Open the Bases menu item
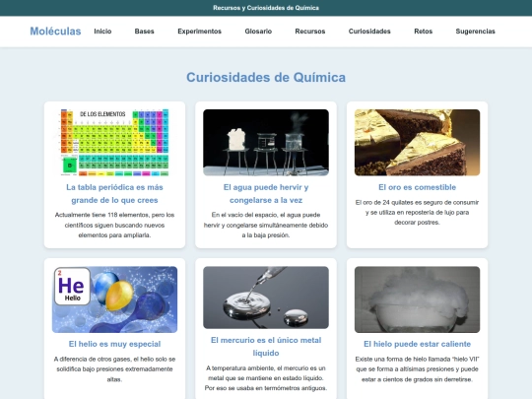 (144, 32)
